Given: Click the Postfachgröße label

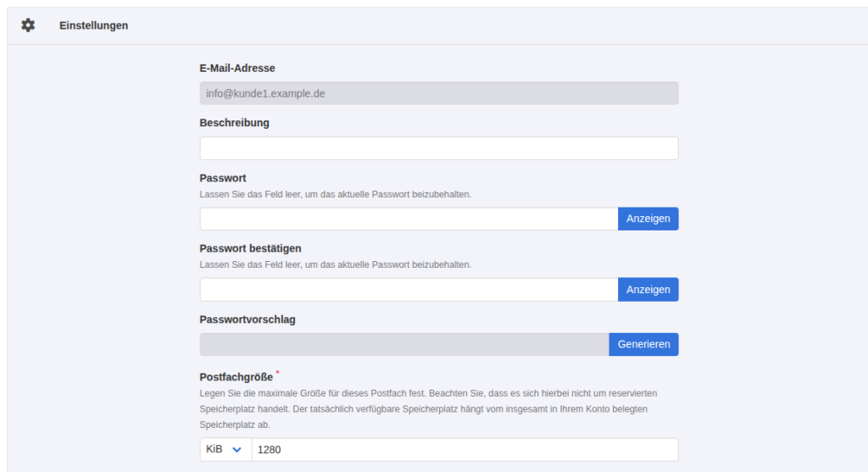Looking at the screenshot, I should 236,377.
